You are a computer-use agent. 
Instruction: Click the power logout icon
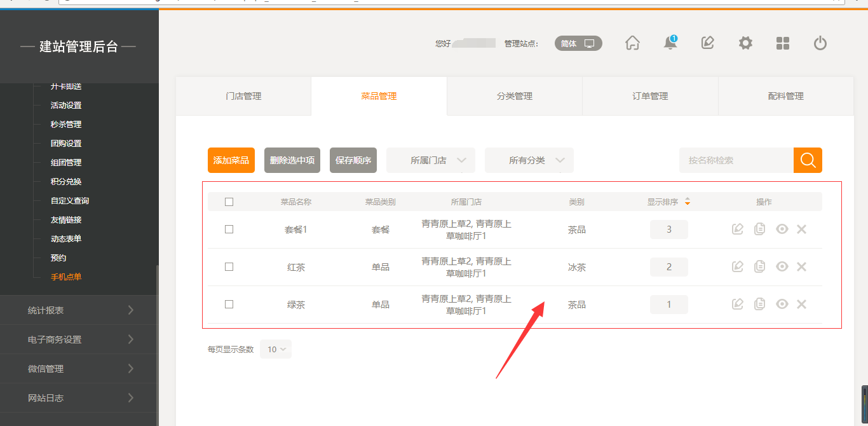pyautogui.click(x=820, y=43)
